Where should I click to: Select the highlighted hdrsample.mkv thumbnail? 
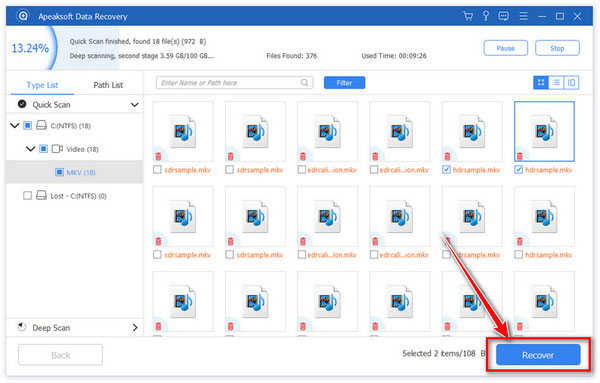tap(544, 131)
